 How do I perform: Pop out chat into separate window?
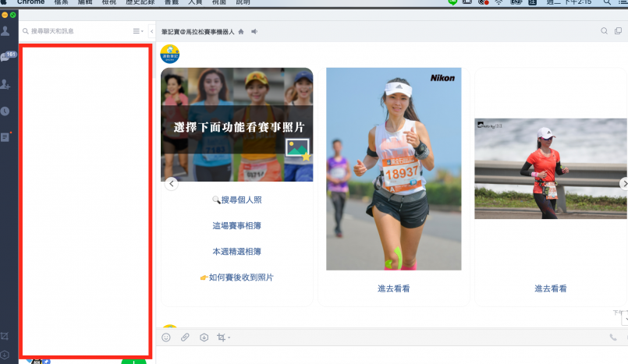[619, 31]
